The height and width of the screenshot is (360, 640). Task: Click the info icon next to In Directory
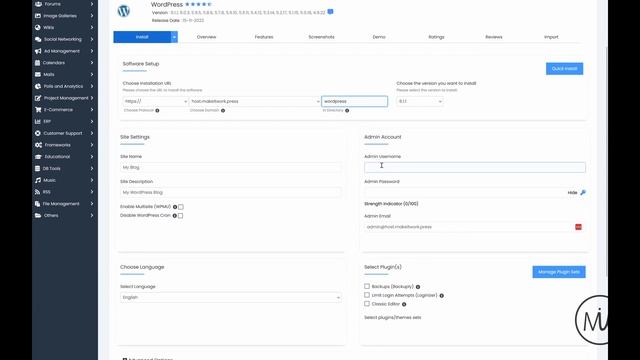coord(347,111)
